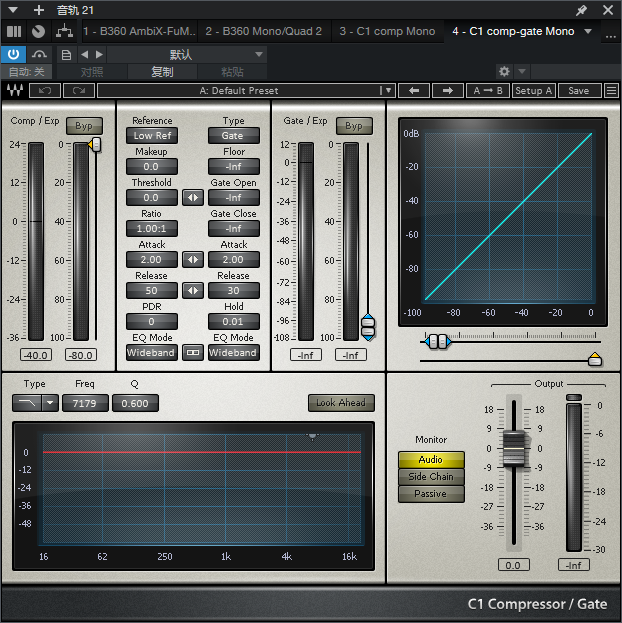This screenshot has width=622, height=623.
Task: Open the preset file document icon
Action: 66,54
